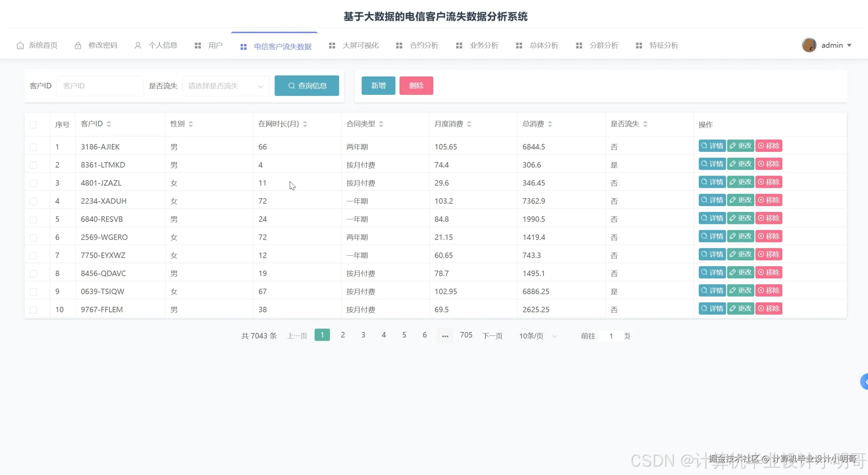Click 更改 icon for customer 0639-TSIQW
This screenshot has width=868, height=475.
click(x=741, y=290)
